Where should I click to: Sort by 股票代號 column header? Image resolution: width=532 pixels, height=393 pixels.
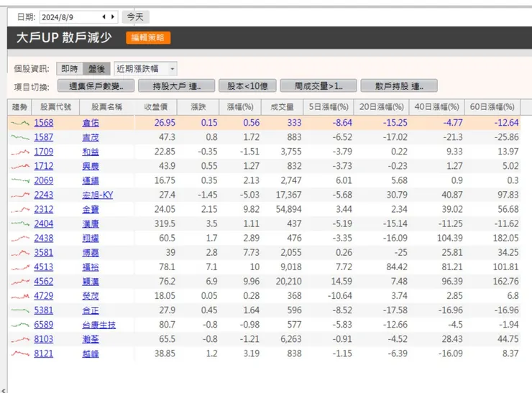55,107
